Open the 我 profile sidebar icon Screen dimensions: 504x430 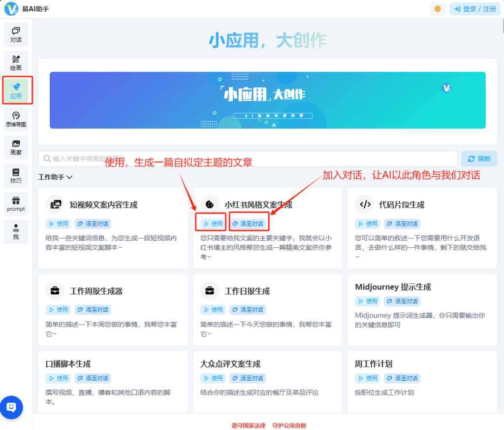point(16,232)
